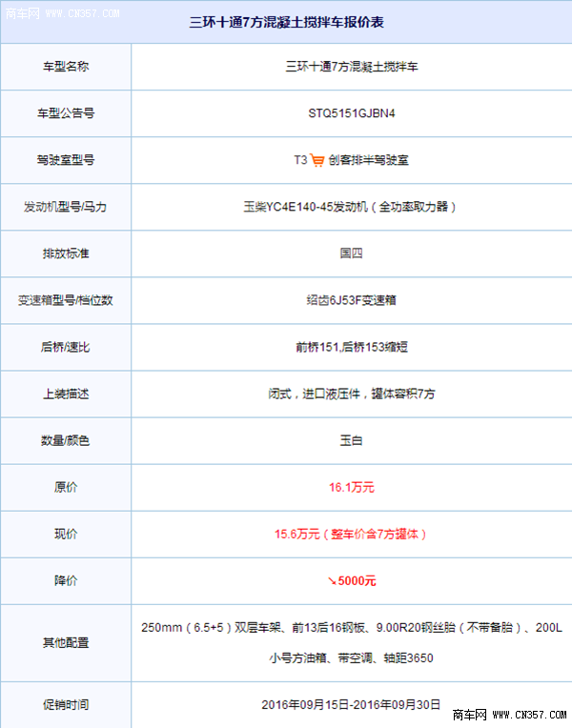Click the text 创客排半驾驶室
This screenshot has width=572, height=728.
click(369, 160)
